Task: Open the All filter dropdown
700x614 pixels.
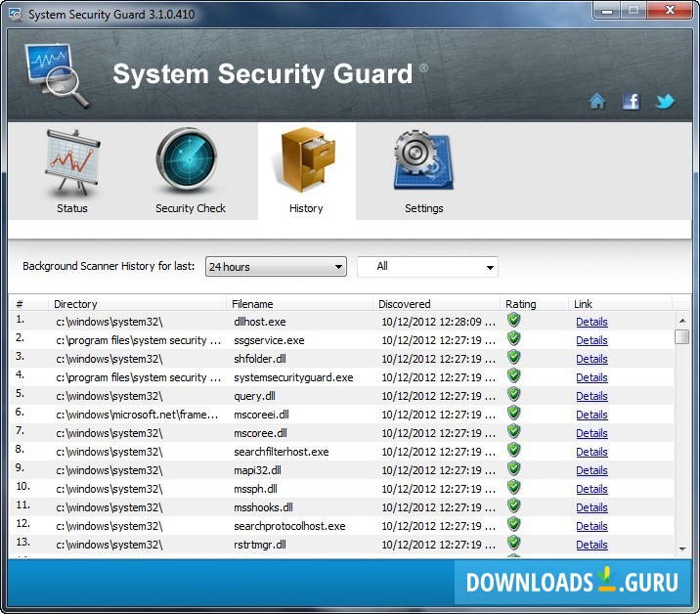Action: tap(427, 267)
